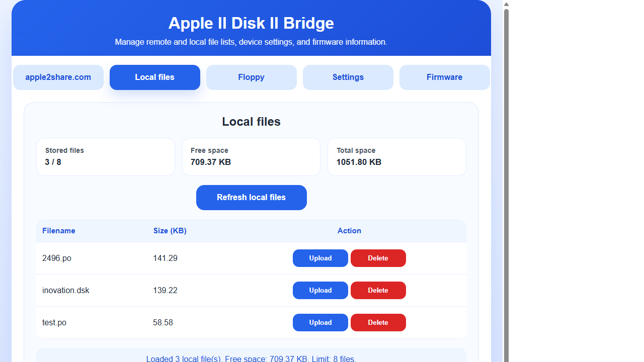Click the inovation.dsk filename
Viewport: 644px width, 362px height.
click(x=66, y=291)
